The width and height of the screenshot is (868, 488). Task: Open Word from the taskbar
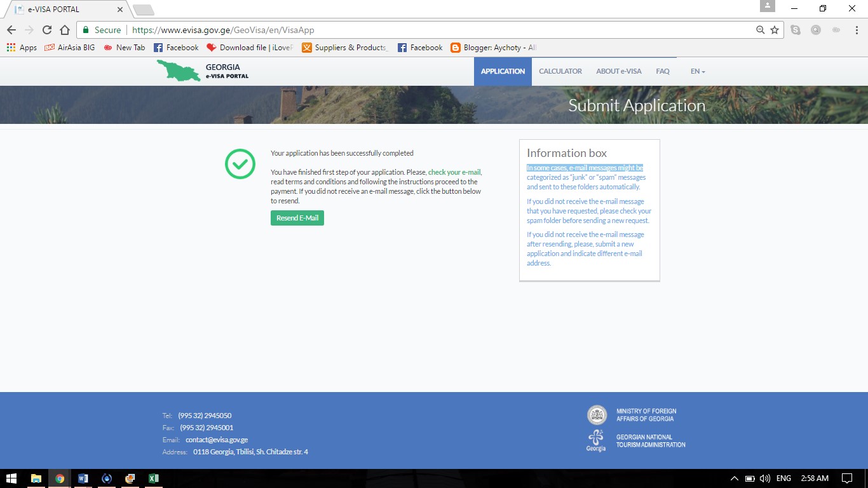click(83, 478)
